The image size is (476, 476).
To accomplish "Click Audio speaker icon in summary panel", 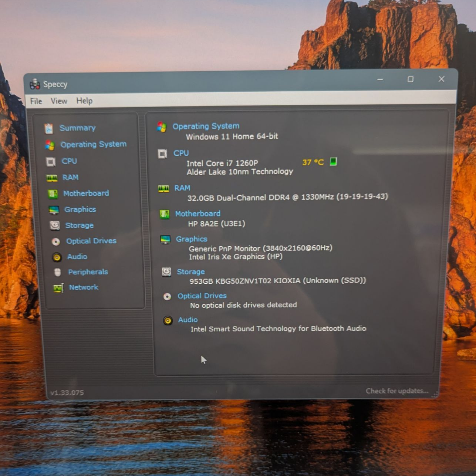I will point(168,320).
